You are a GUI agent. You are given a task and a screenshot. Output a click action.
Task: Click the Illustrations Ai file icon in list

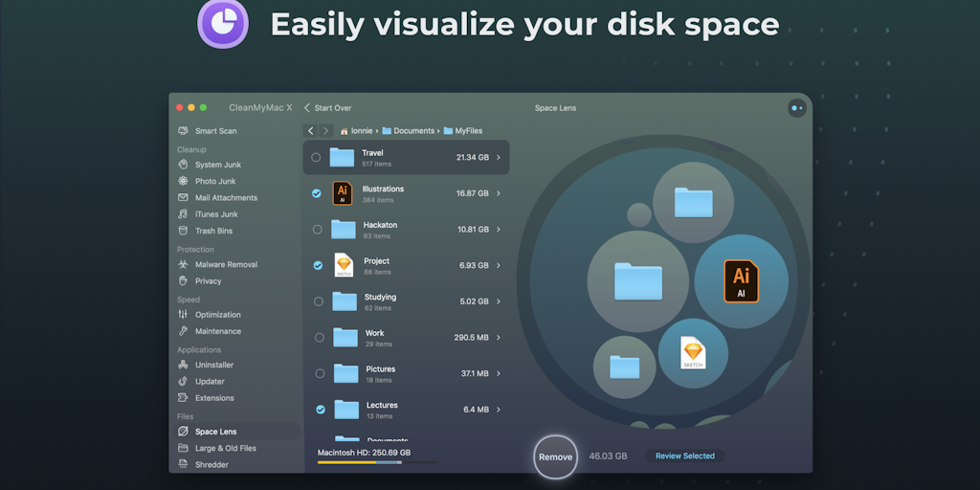343,193
